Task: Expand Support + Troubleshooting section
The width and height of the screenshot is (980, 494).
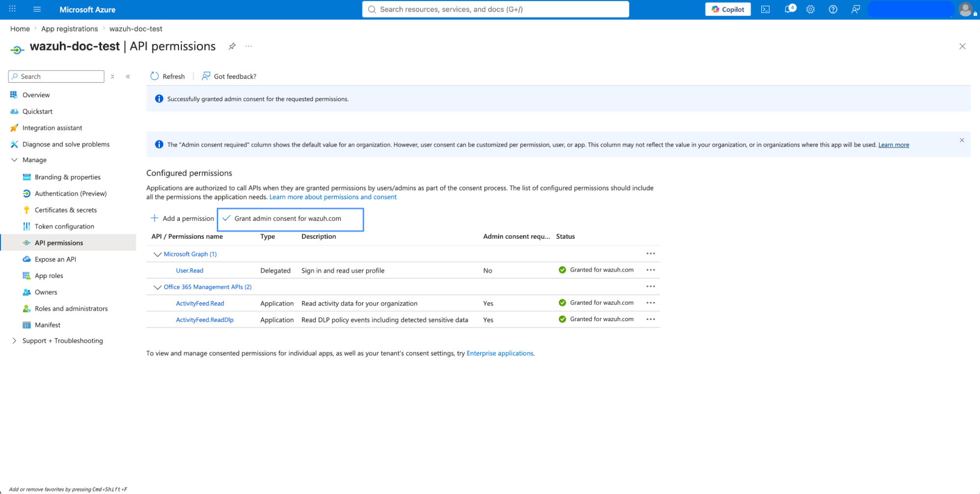Action: click(x=14, y=341)
